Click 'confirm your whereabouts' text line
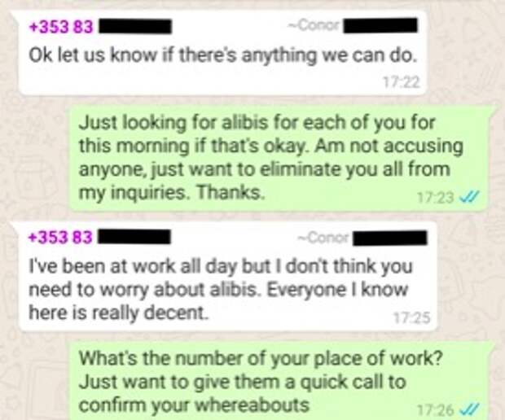This screenshot has width=505, height=420. [x=194, y=405]
